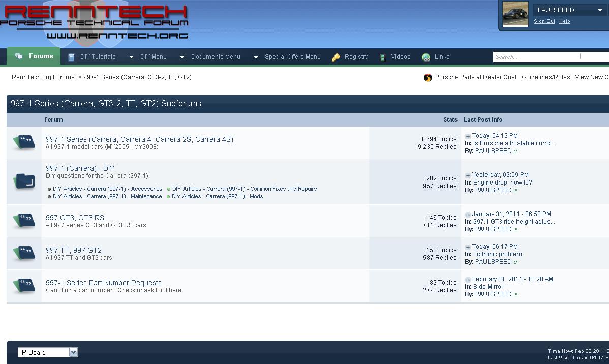Open 'Is Porsche a trustable comp...' topic
Screen dimensions: 609x364
[514, 143]
